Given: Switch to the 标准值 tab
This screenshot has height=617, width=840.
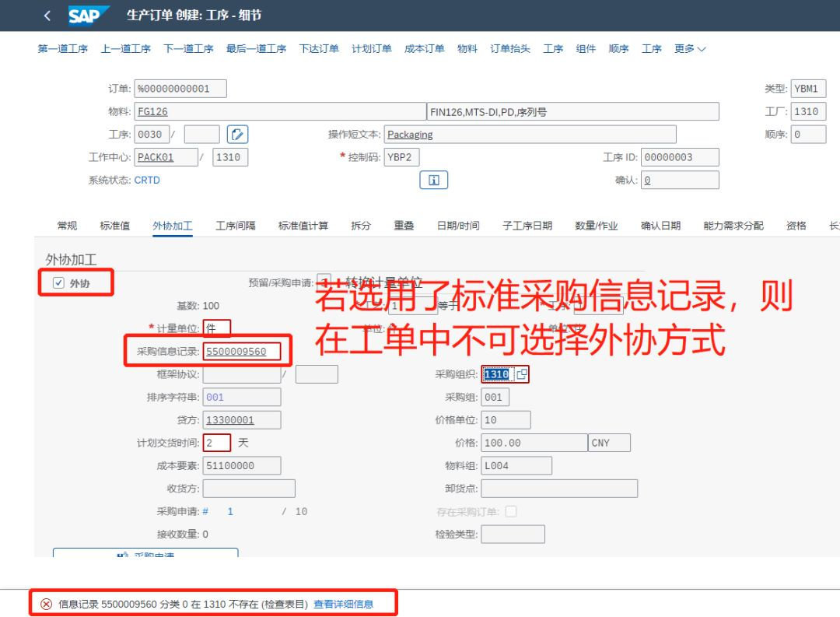Looking at the screenshot, I should pyautogui.click(x=115, y=226).
